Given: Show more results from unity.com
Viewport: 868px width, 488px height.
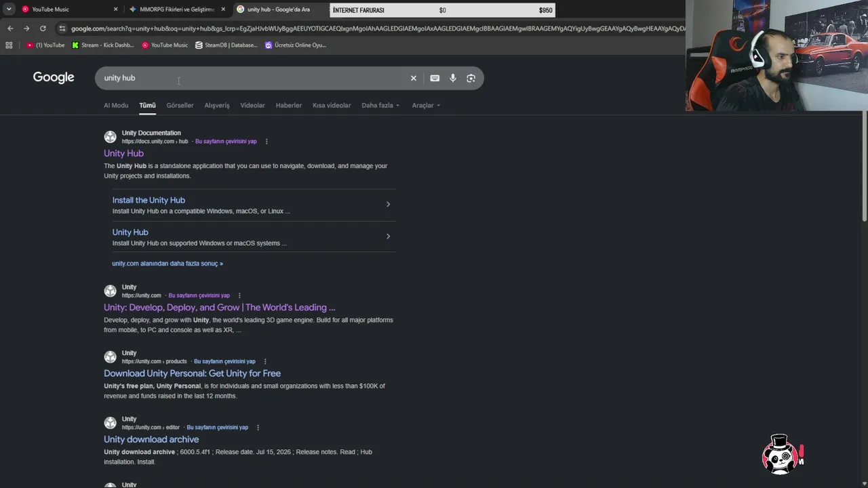Looking at the screenshot, I should [x=167, y=264].
